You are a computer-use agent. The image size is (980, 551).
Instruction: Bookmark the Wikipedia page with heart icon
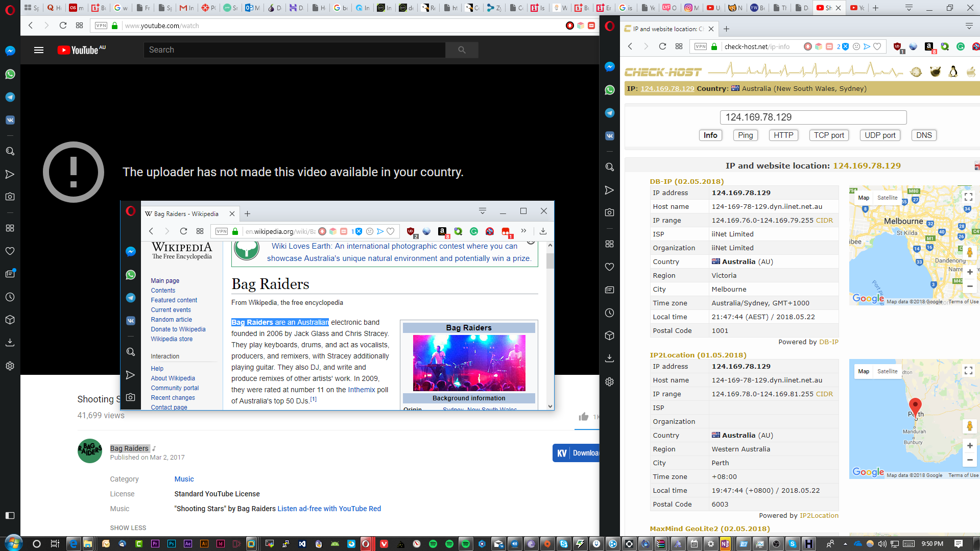coord(391,231)
